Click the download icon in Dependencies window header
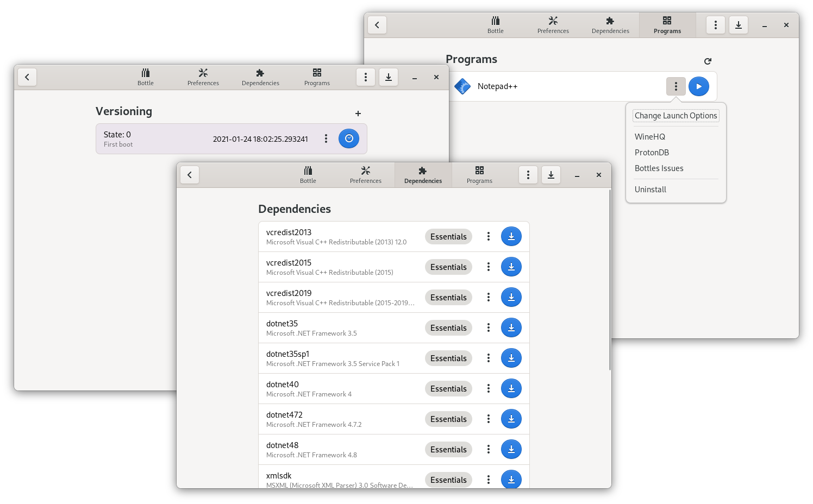 point(551,175)
